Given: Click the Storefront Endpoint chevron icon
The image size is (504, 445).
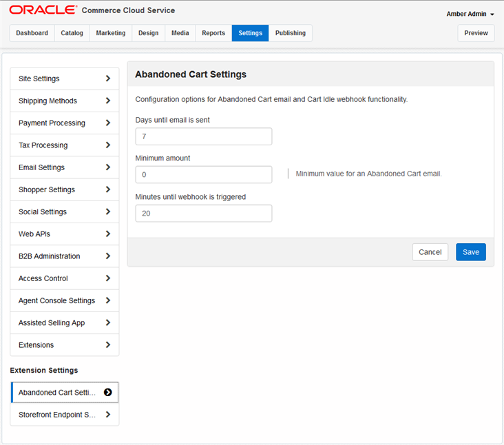Looking at the screenshot, I should (108, 415).
